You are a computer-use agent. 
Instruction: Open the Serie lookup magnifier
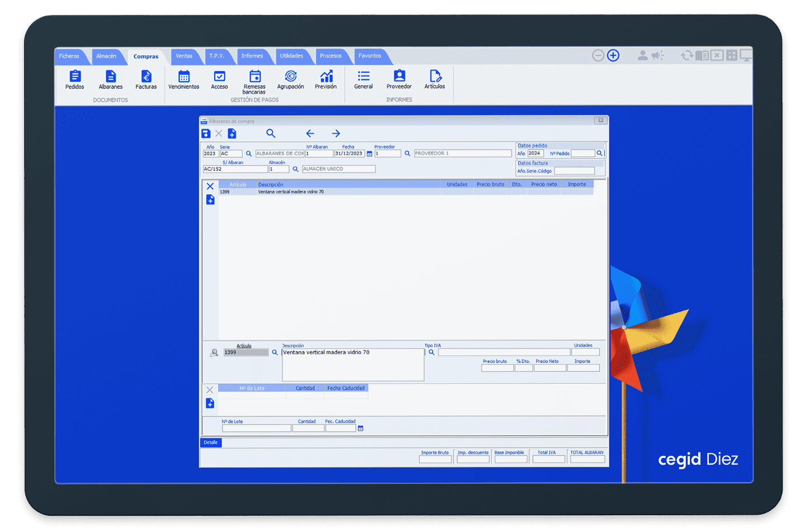coord(249,153)
